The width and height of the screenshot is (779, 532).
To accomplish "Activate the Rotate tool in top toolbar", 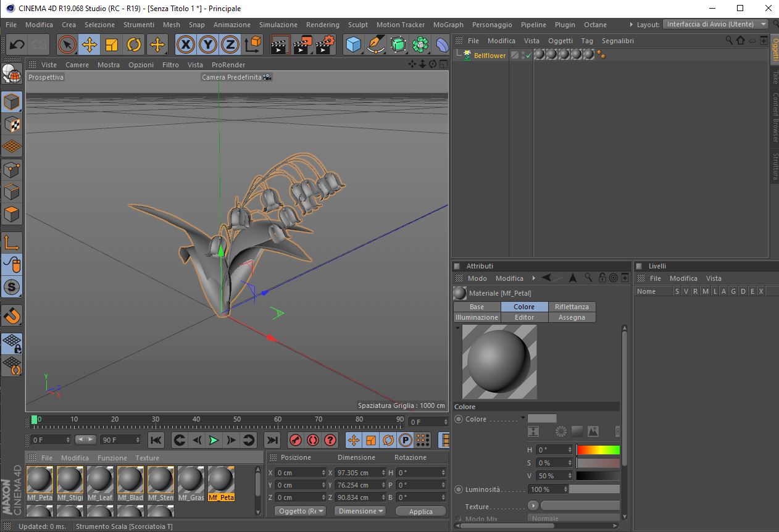I will click(x=134, y=44).
